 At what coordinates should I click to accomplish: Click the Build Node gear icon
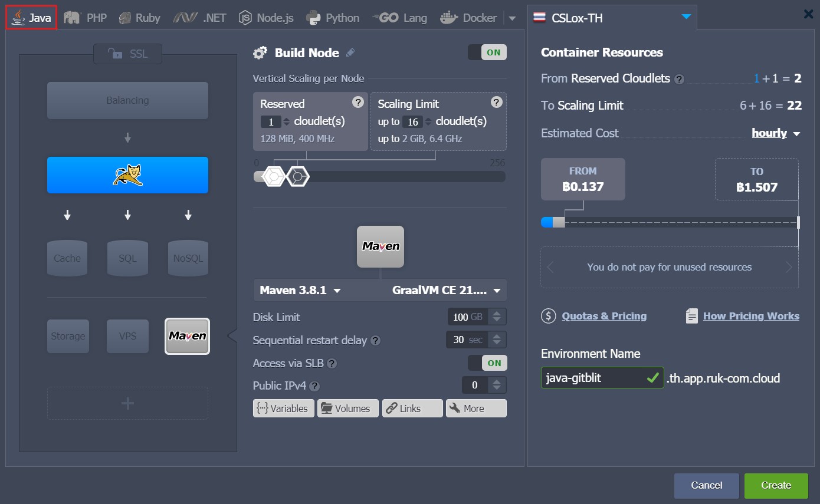[260, 53]
